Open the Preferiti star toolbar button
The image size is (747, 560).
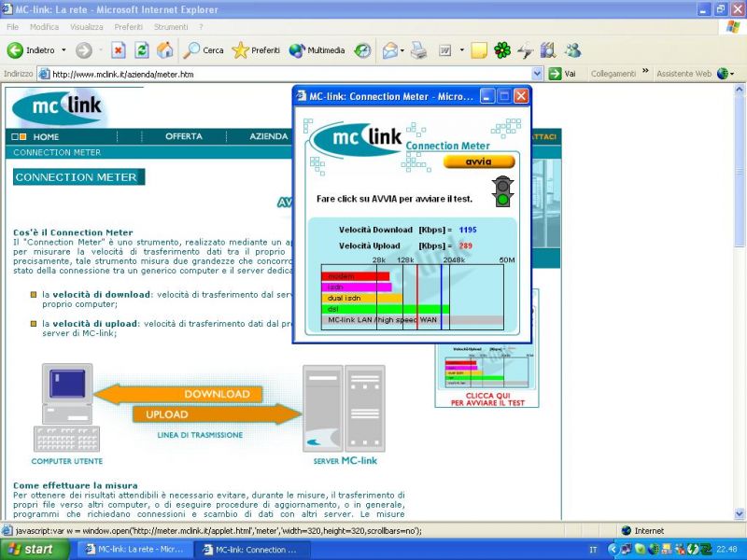(256, 50)
